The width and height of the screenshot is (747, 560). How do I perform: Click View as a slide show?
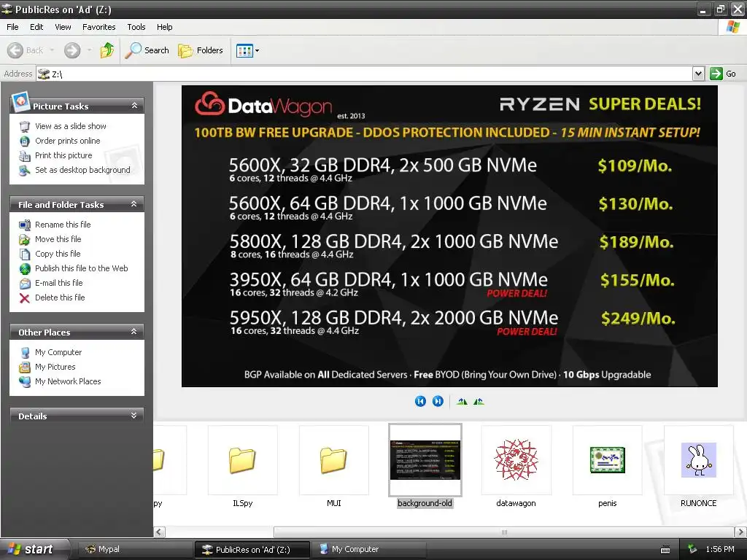(x=71, y=126)
